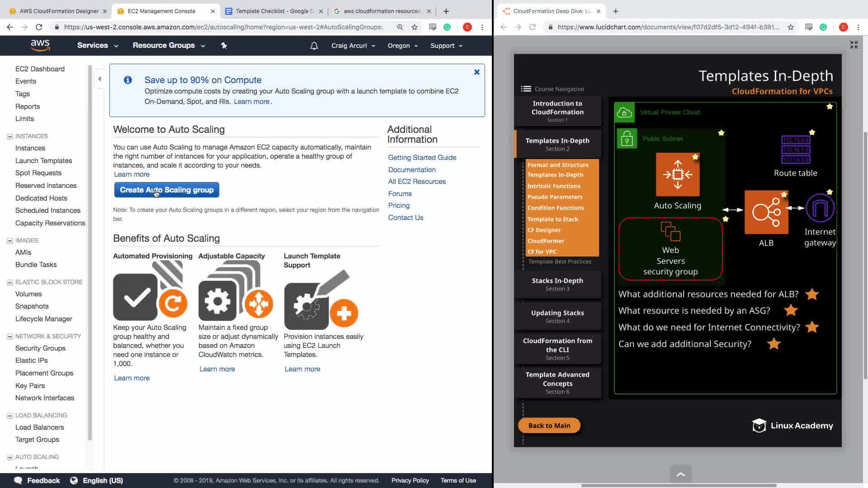Expand the Craig Arcuri account menu
Image resolution: width=868 pixels, height=488 pixels.
click(x=353, y=46)
